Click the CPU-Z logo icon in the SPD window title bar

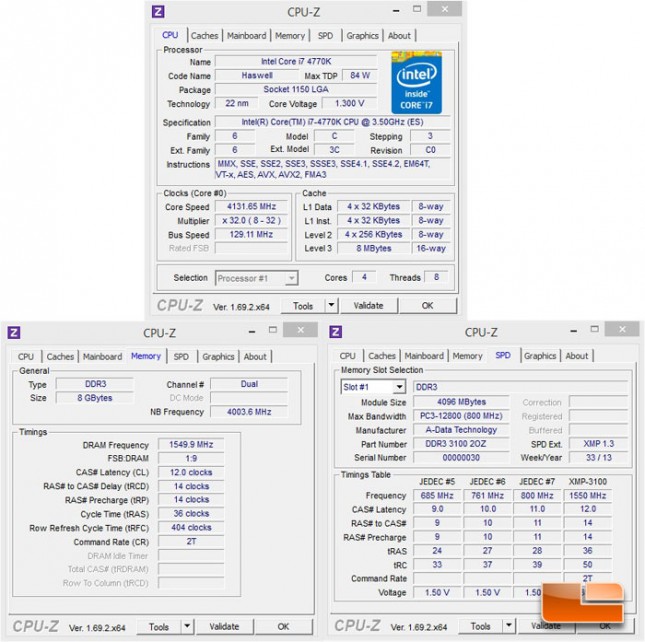coord(336,332)
